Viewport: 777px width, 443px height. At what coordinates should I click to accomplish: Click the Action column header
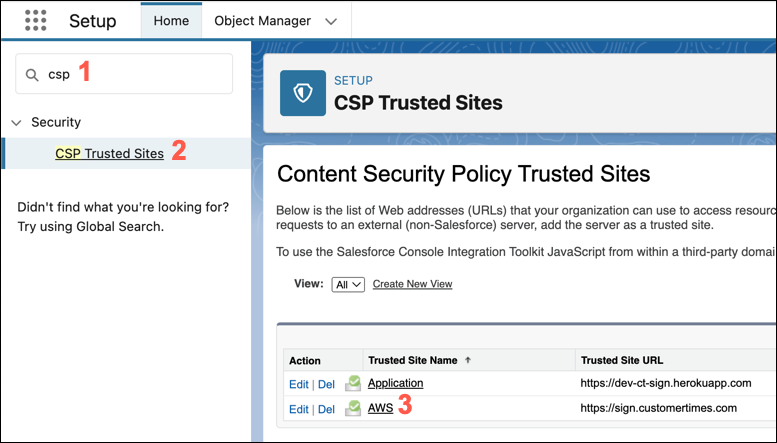[x=305, y=361]
